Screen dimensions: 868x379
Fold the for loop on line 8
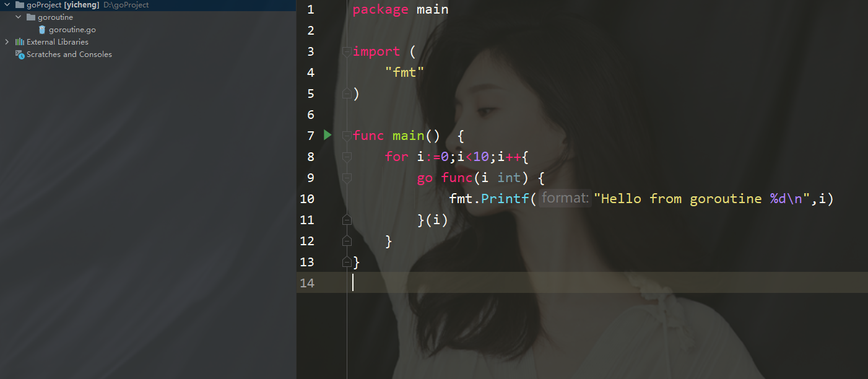click(347, 157)
